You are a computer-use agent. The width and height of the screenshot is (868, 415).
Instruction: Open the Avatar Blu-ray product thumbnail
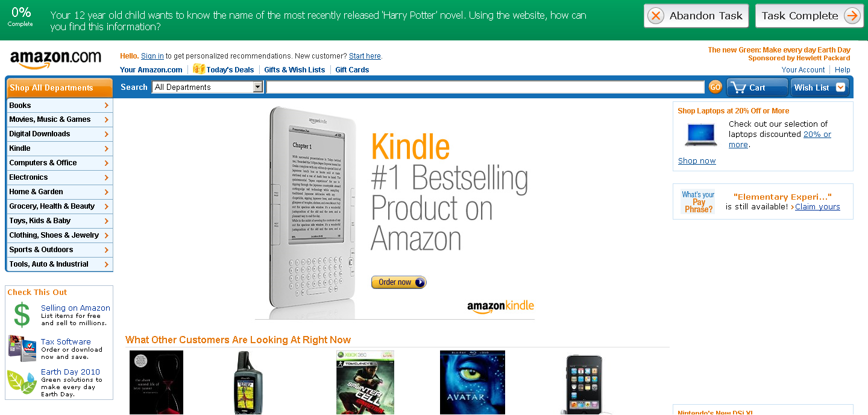pos(473,382)
